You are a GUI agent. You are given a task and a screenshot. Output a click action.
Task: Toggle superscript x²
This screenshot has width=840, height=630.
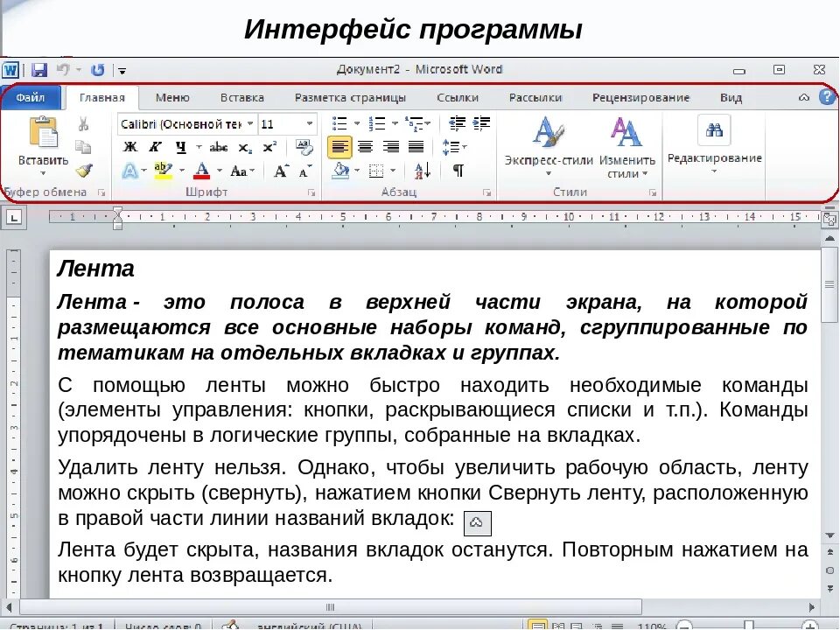[x=270, y=146]
